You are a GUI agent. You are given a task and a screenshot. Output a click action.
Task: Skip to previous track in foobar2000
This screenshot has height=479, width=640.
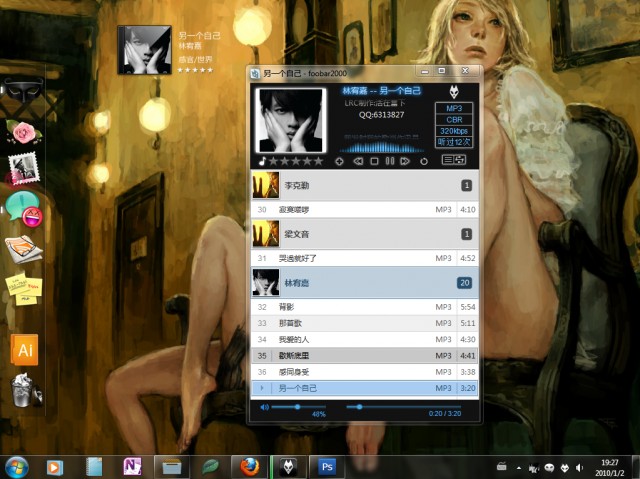click(x=358, y=162)
